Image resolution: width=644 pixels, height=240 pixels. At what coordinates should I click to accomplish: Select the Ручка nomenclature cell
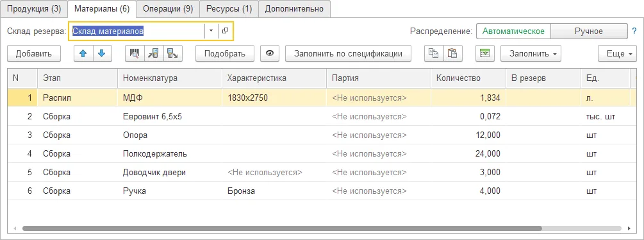tap(170, 191)
